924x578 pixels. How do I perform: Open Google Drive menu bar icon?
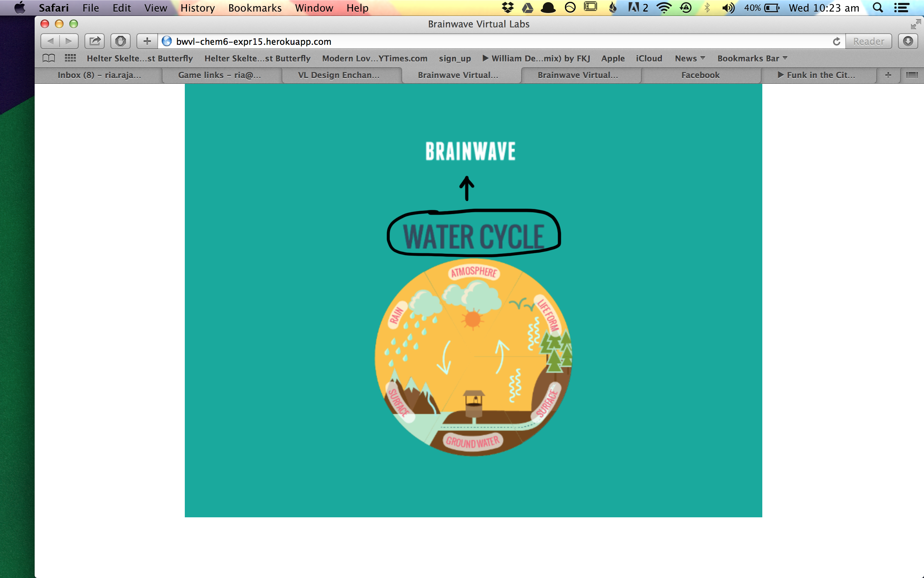[528, 8]
